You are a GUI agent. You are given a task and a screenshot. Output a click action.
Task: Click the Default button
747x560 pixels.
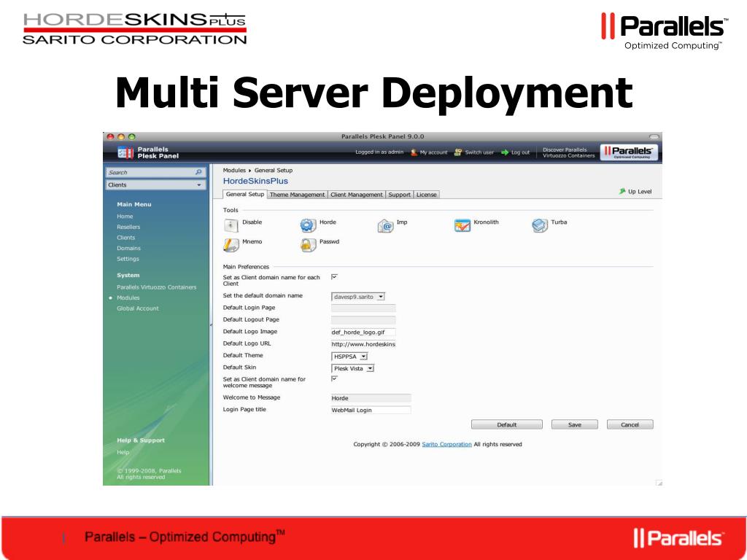coord(507,425)
